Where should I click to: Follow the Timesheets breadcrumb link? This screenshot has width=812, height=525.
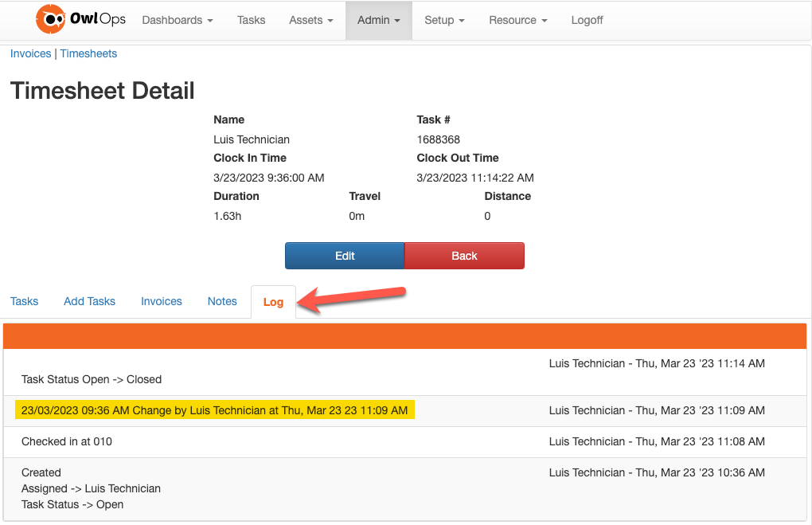(x=88, y=53)
